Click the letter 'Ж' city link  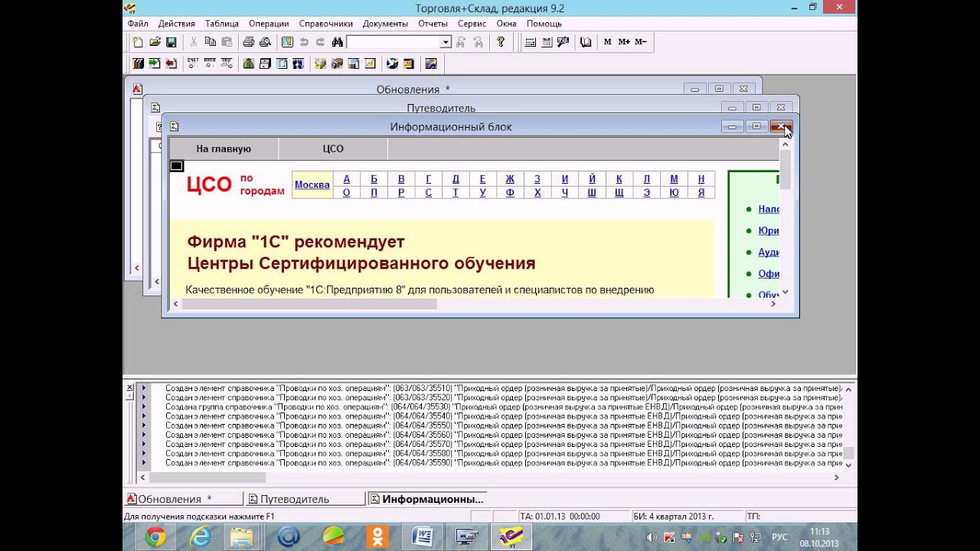point(510,178)
